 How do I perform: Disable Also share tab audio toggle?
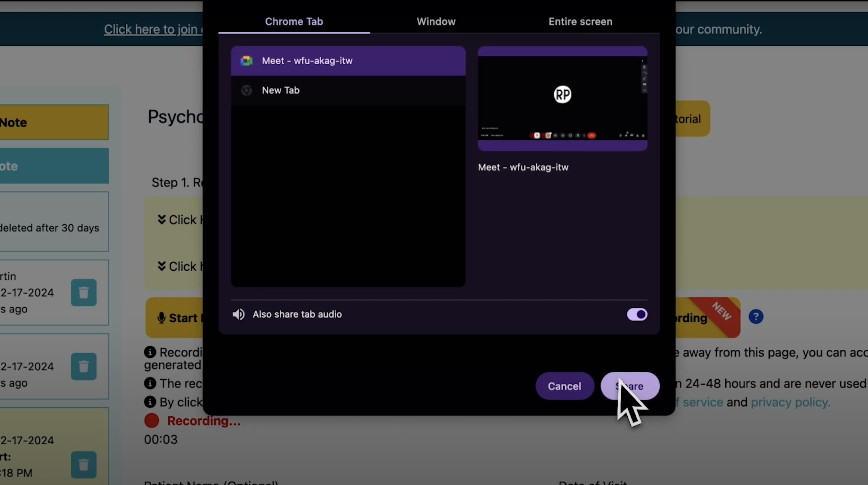pyautogui.click(x=636, y=314)
